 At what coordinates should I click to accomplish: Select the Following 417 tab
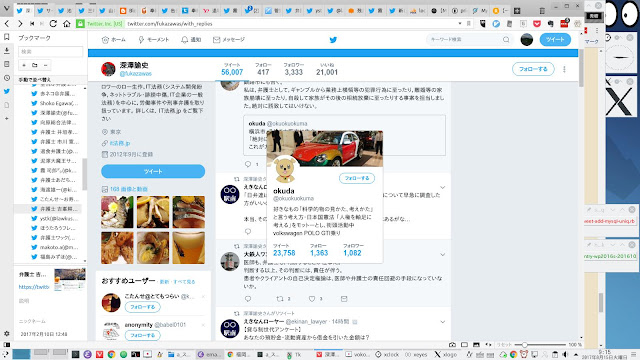(x=263, y=69)
